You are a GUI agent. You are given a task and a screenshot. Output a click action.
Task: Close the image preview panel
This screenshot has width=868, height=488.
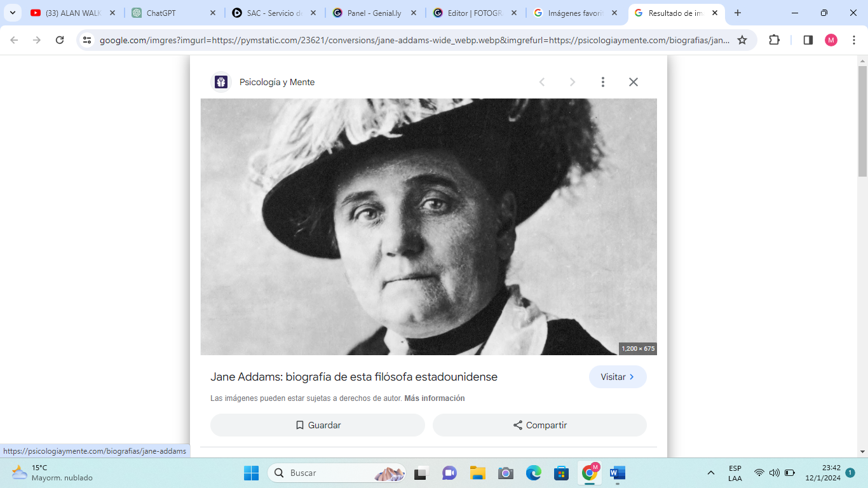click(633, 82)
